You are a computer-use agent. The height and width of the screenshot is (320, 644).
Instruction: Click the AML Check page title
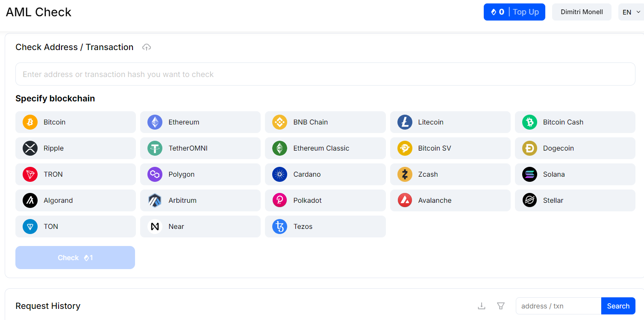38,12
